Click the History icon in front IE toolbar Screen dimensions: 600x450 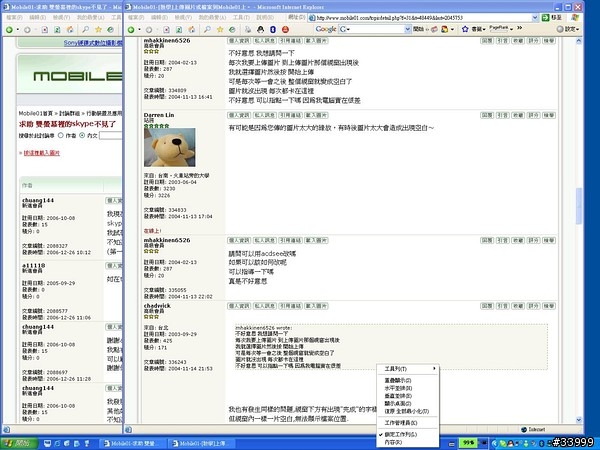[x=232, y=29]
